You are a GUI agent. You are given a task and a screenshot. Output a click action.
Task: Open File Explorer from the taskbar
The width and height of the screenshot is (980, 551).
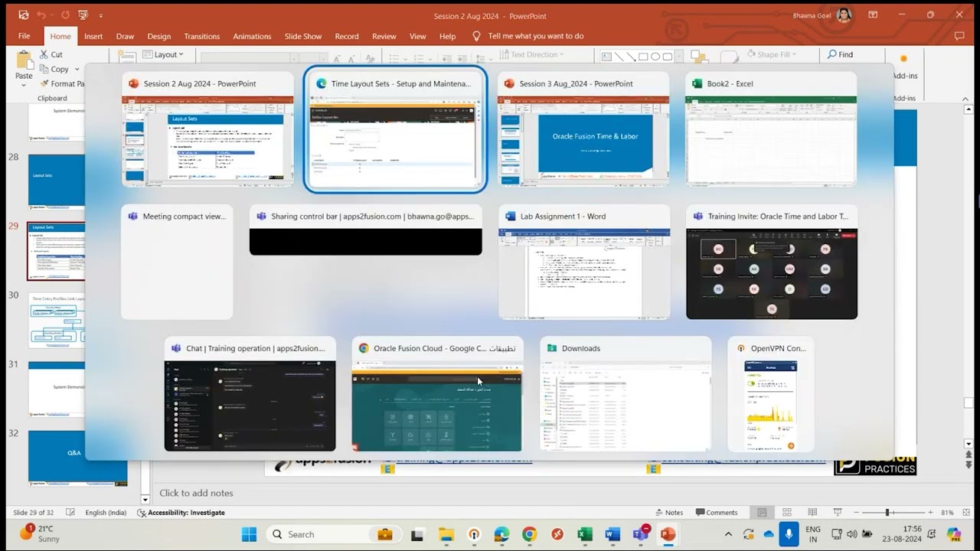(446, 534)
